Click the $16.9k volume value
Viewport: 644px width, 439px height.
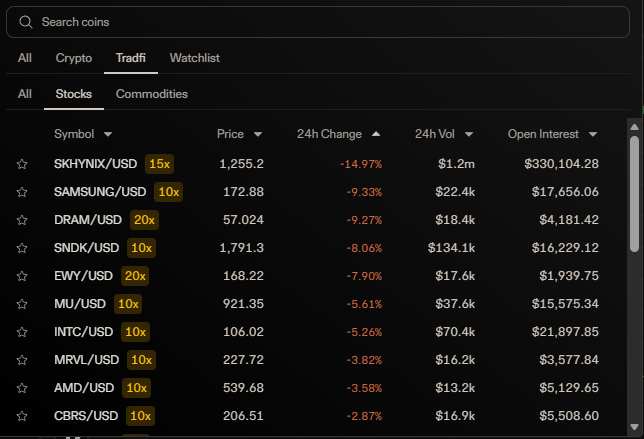click(x=455, y=416)
